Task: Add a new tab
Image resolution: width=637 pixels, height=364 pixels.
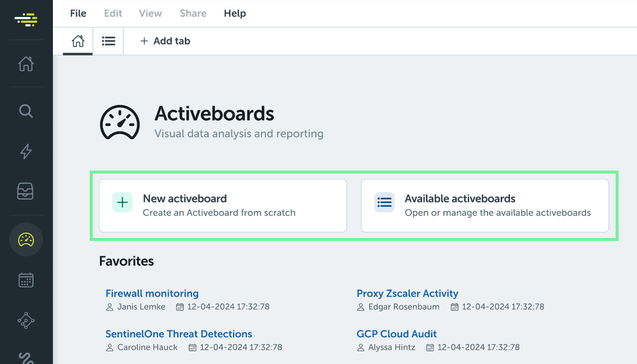Action: [165, 41]
